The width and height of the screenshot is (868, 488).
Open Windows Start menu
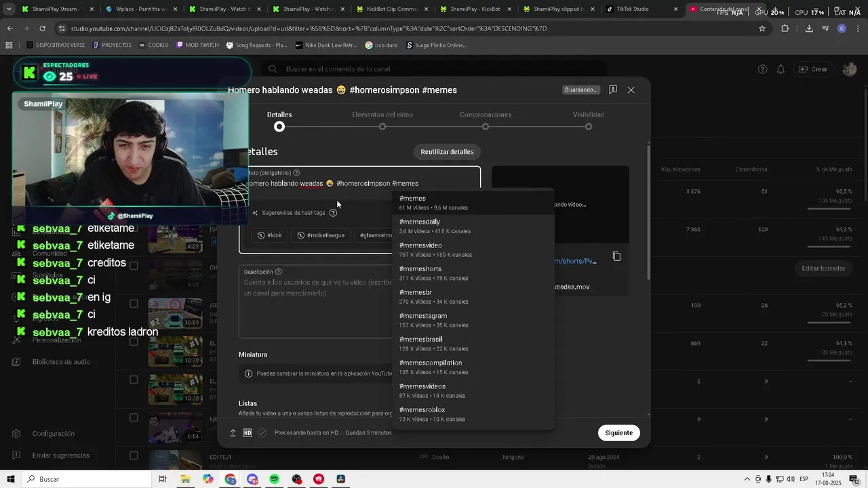[x=11, y=479]
